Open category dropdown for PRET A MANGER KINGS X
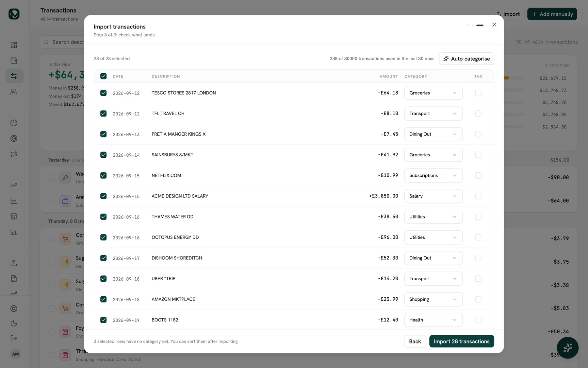This screenshot has height=368, width=588. pyautogui.click(x=433, y=134)
